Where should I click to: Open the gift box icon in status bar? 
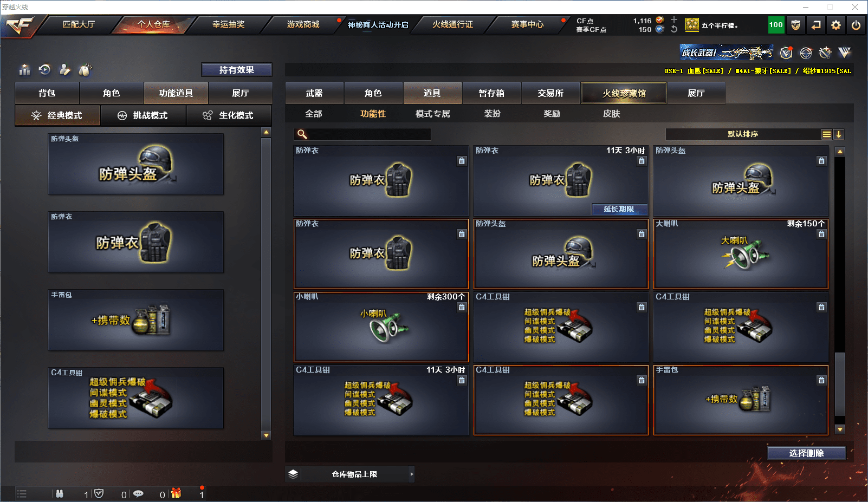(176, 493)
